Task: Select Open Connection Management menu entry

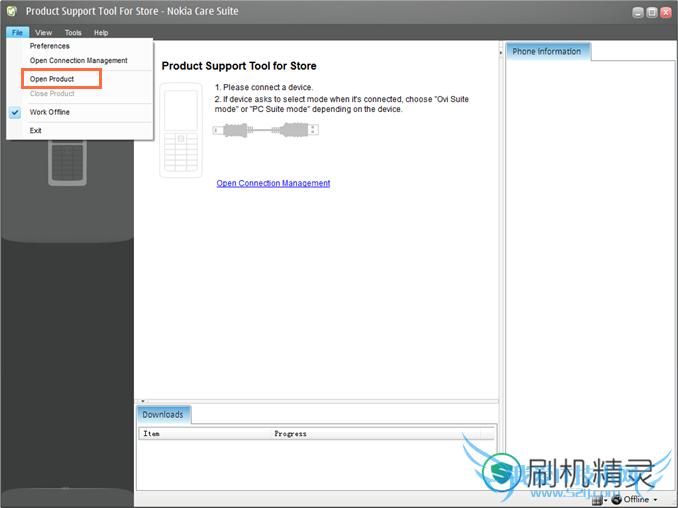Action: point(79,61)
